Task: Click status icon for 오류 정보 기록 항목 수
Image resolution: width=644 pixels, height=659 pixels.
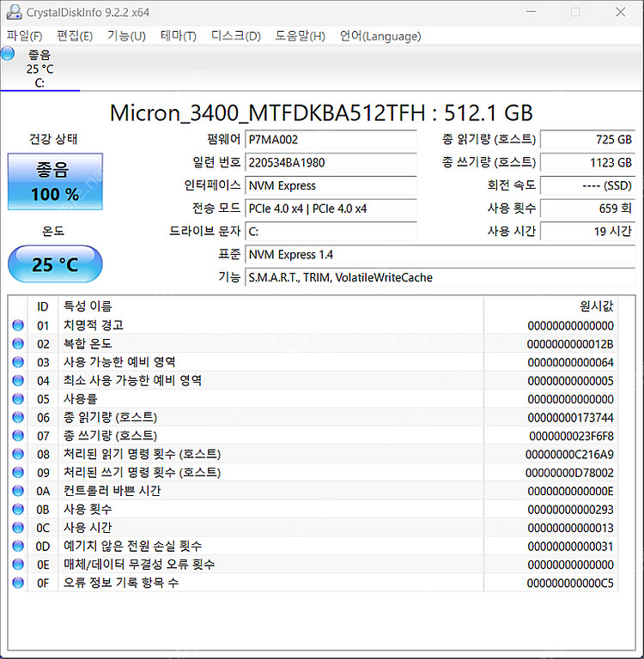Action: tap(18, 583)
